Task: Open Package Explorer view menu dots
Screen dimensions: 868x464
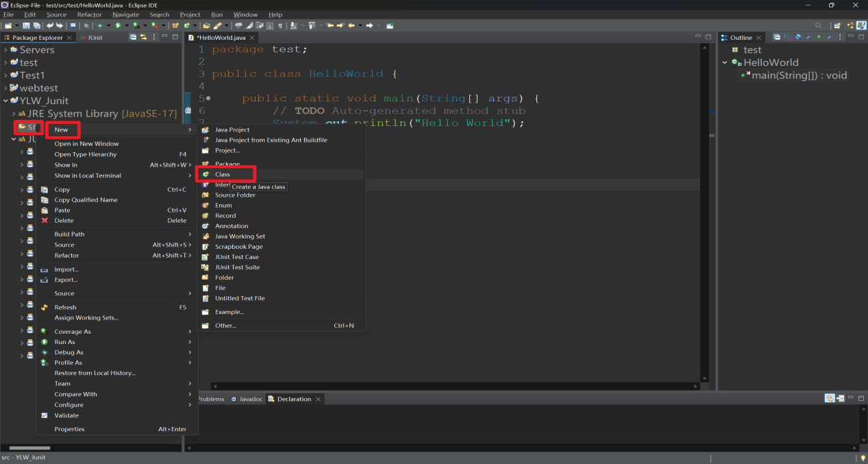Action: [x=155, y=37]
